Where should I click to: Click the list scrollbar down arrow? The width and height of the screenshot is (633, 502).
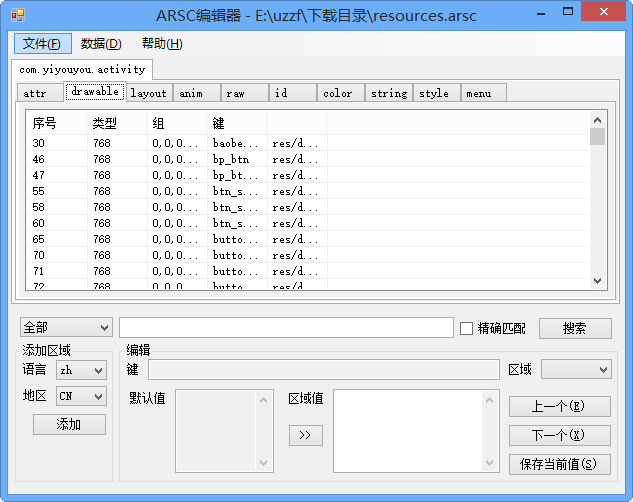tap(597, 281)
